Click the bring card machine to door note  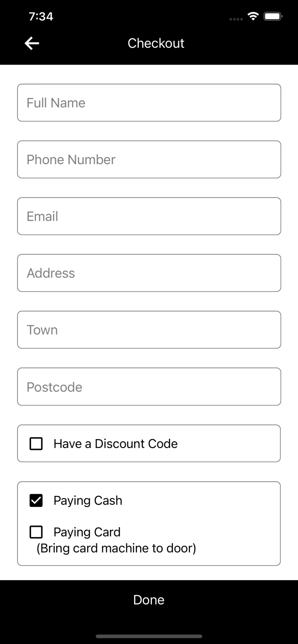pos(116,548)
